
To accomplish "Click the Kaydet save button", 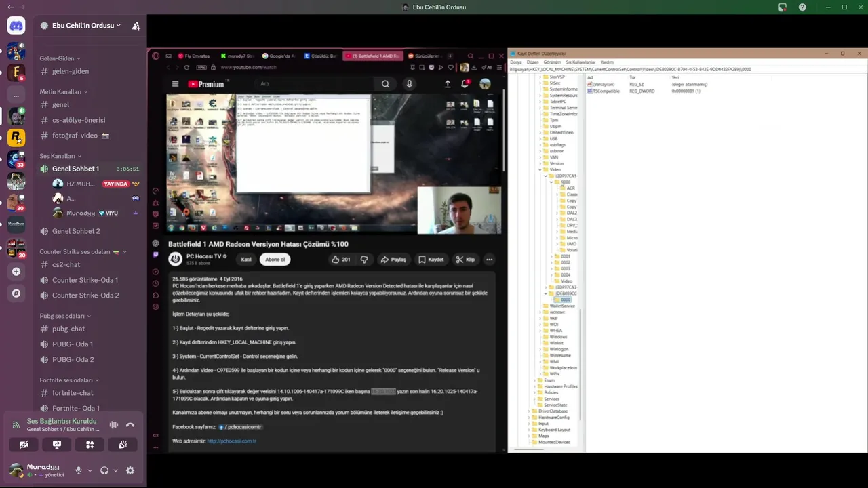I will tap(431, 260).
